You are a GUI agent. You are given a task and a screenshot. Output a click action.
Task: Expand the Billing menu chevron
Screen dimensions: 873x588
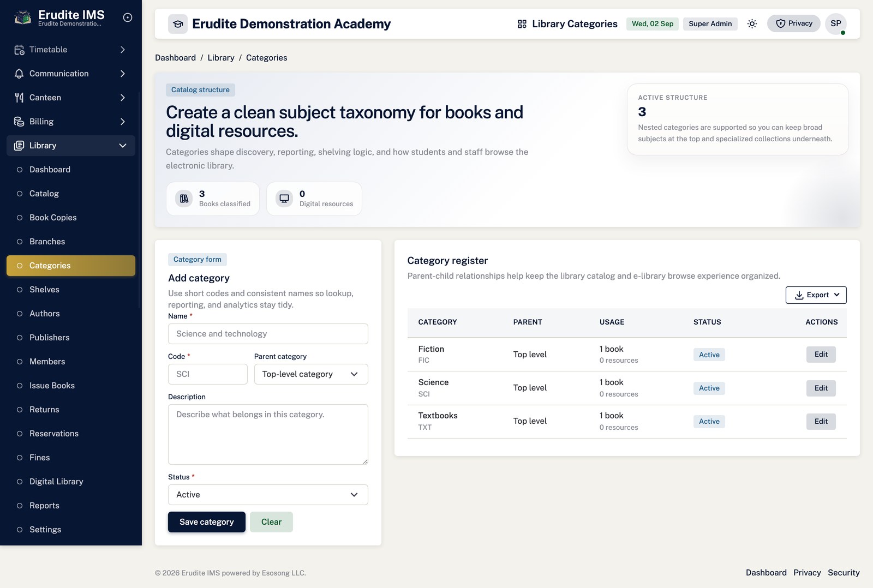pyautogui.click(x=123, y=122)
